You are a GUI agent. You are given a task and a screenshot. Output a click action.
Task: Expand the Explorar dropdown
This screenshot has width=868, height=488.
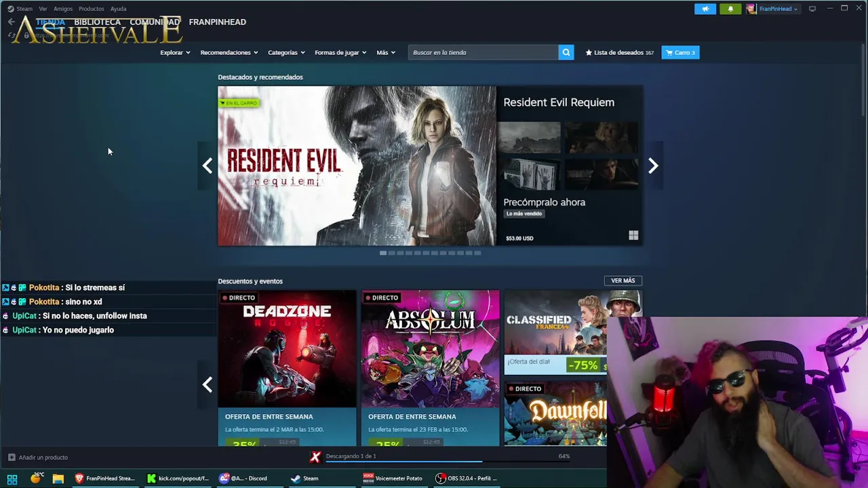tap(175, 52)
